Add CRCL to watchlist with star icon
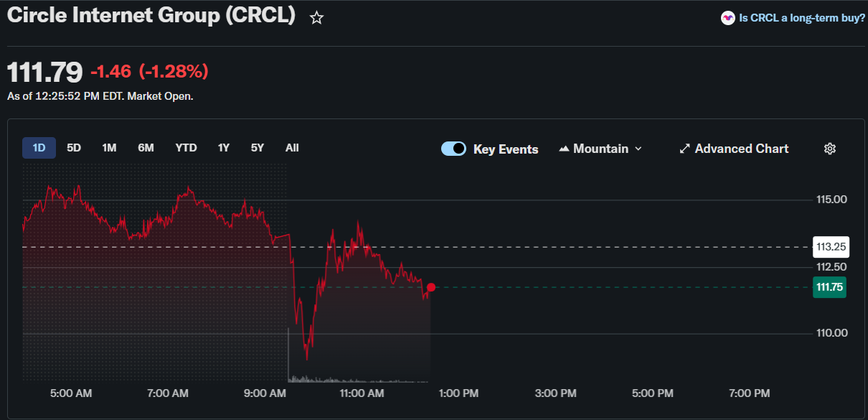The height and width of the screenshot is (420, 868). point(316,18)
